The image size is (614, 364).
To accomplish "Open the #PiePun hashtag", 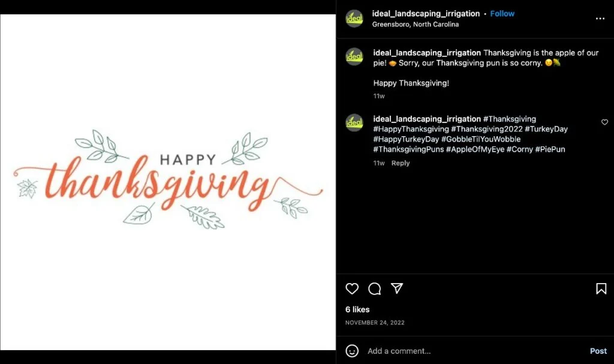I will pos(550,149).
